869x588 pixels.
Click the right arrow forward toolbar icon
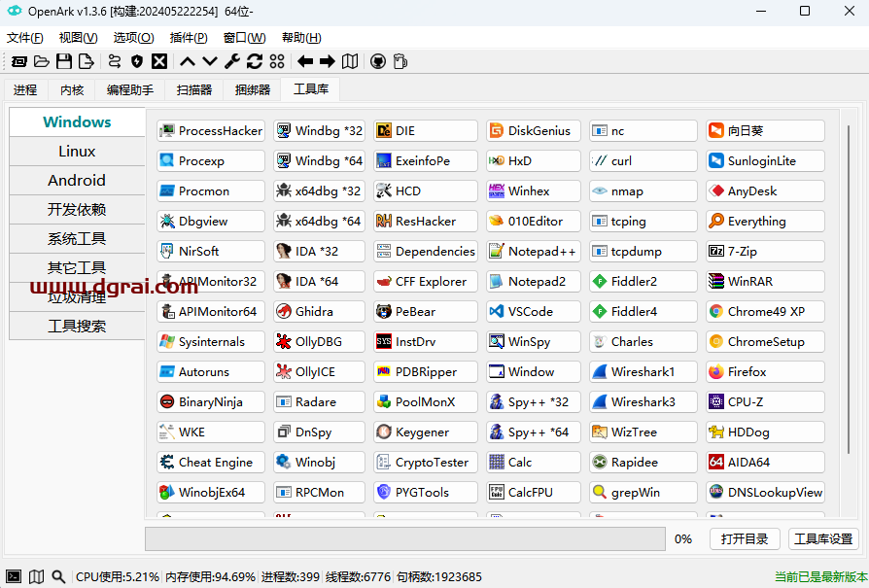click(x=327, y=61)
